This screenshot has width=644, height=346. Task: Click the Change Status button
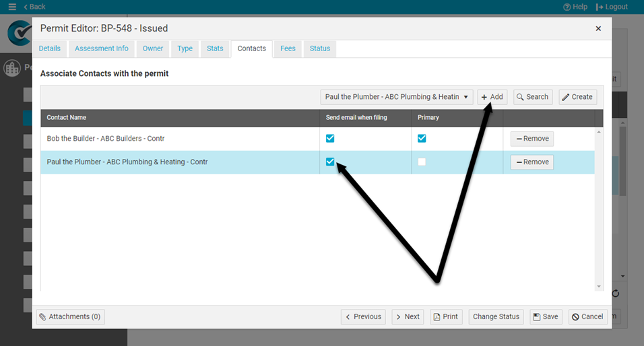(496, 317)
